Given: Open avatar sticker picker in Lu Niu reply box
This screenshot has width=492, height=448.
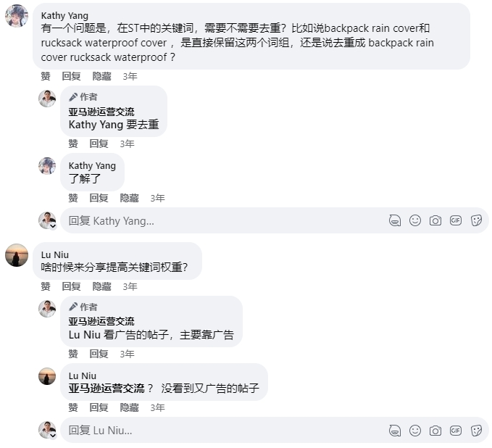Looking at the screenshot, I should (395, 431).
